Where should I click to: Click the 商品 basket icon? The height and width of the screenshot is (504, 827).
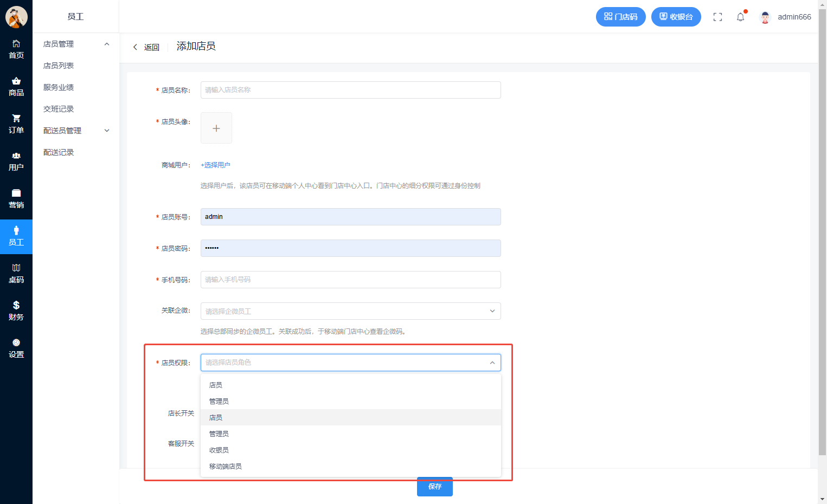point(16,81)
